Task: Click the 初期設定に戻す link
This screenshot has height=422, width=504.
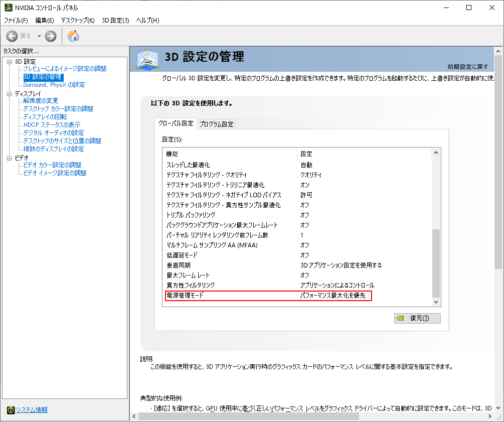Action: (x=468, y=67)
